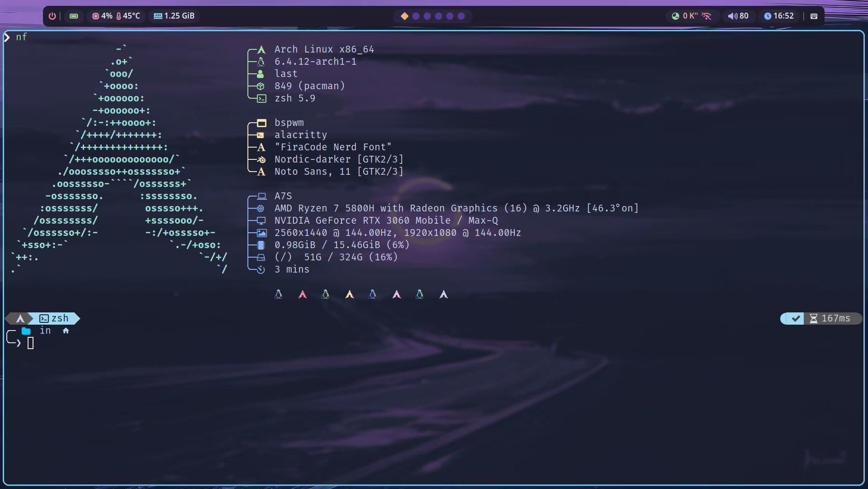
Task: Click the green Tux color icon
Action: [x=326, y=294]
